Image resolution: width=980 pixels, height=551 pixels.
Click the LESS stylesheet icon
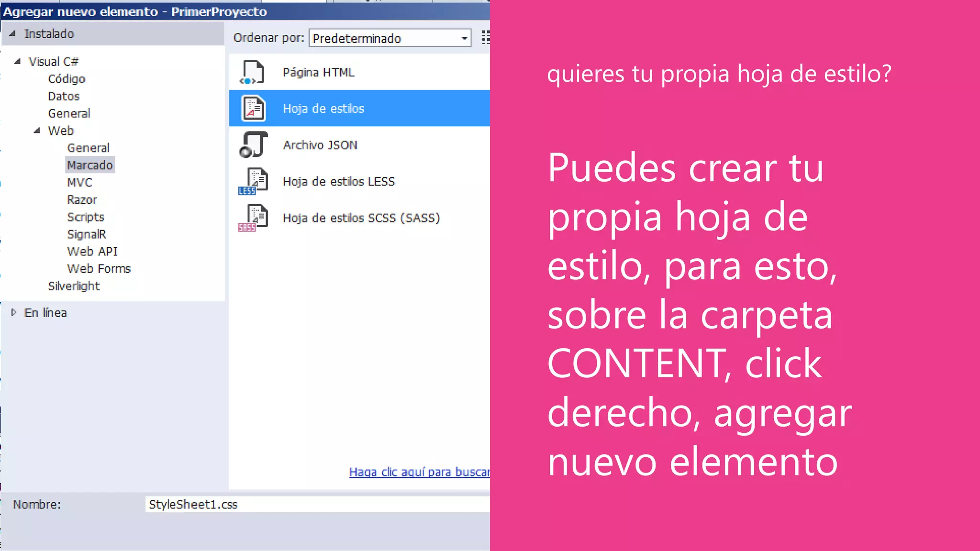(253, 181)
